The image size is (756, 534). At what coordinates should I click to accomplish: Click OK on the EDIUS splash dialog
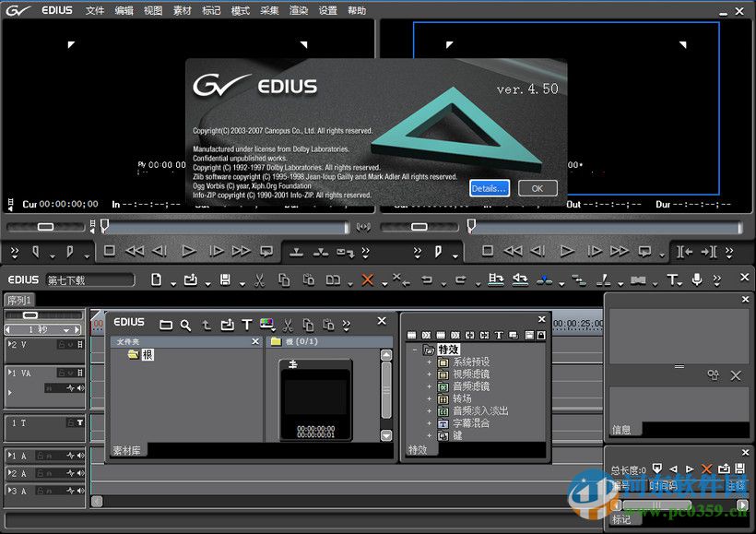click(x=537, y=188)
